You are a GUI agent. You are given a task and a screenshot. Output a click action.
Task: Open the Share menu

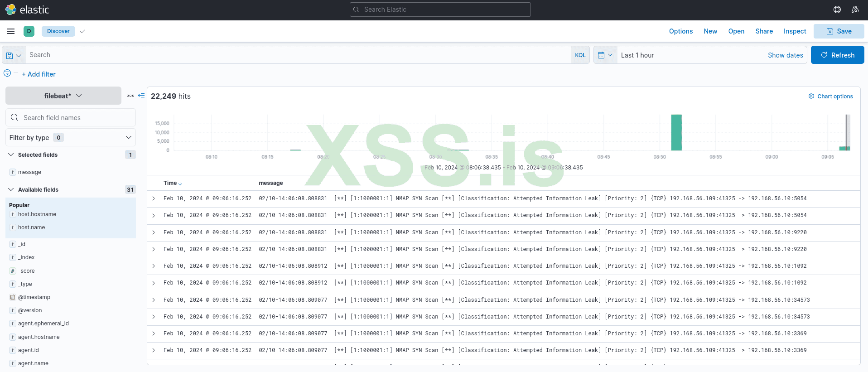point(764,31)
